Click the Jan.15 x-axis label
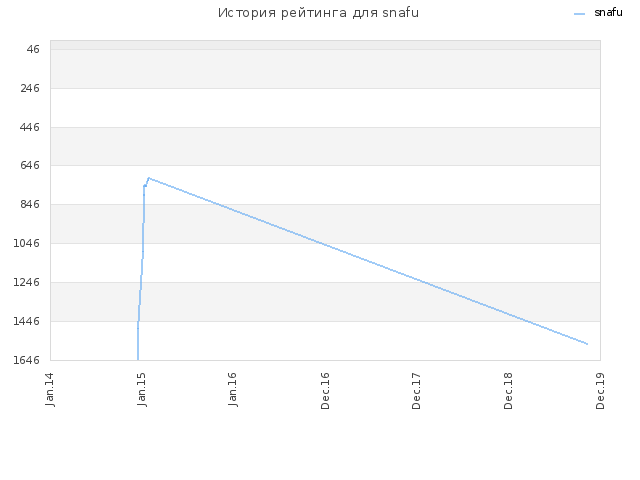 pos(142,389)
